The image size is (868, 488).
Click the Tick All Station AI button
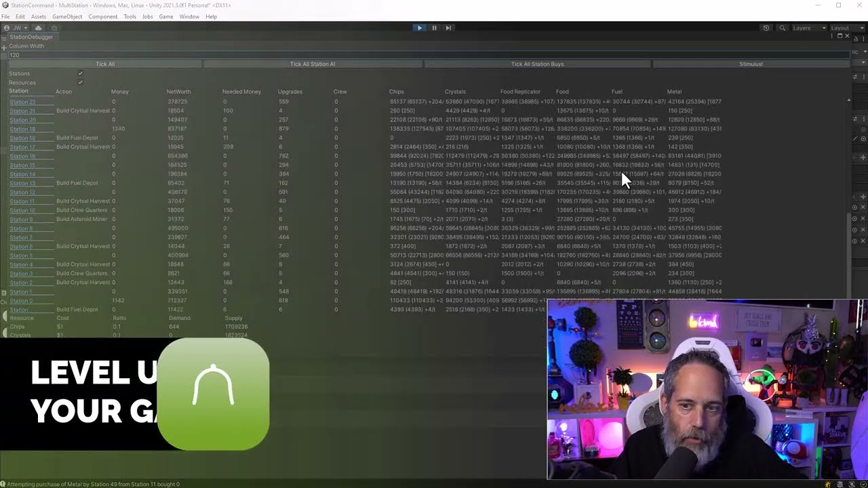coord(313,64)
